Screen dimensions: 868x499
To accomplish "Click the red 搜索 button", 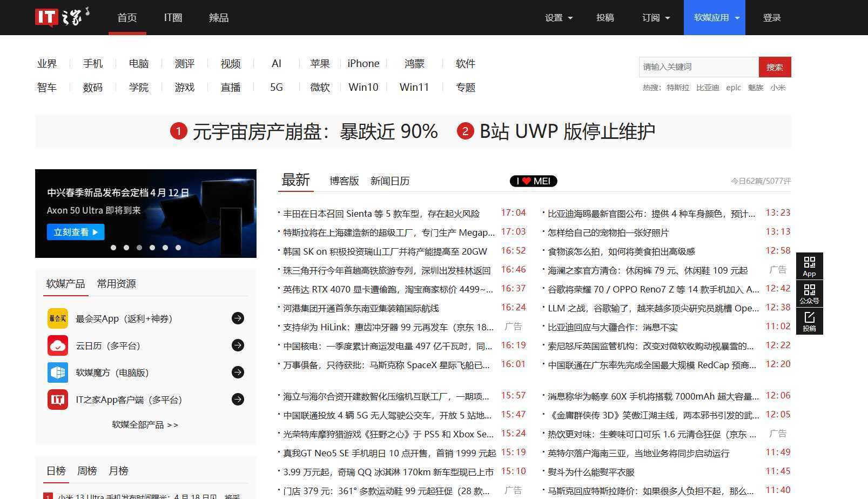I will point(775,67).
